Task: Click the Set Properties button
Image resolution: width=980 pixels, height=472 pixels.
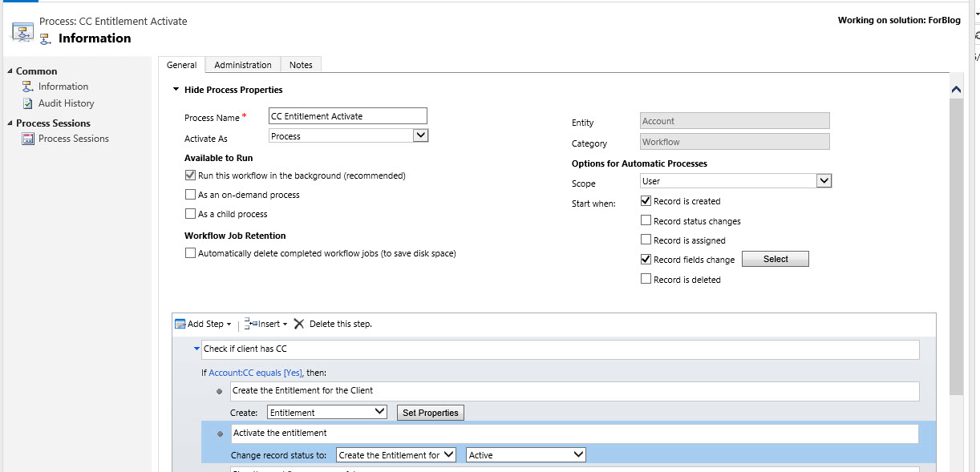Action: [x=431, y=413]
